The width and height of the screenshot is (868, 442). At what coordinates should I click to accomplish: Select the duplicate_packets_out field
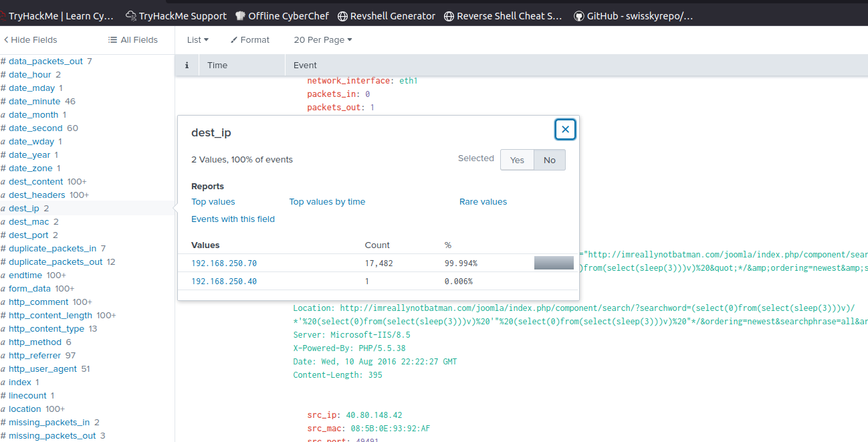coord(56,262)
